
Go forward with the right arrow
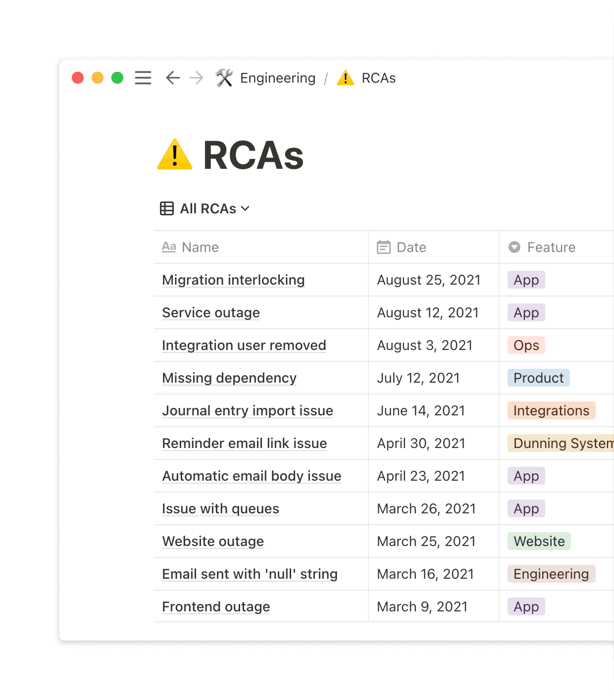(x=197, y=78)
